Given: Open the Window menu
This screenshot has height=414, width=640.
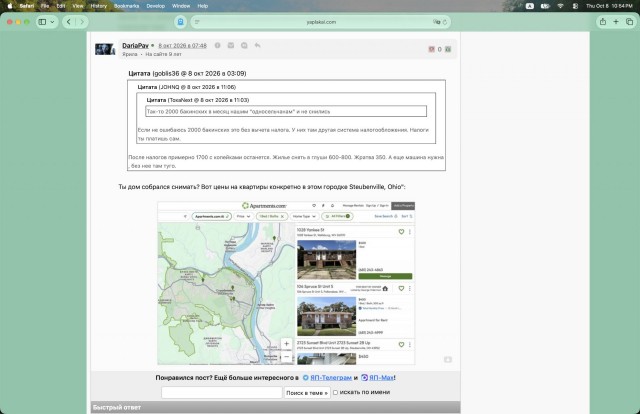Looking at the screenshot, I should point(181,6).
